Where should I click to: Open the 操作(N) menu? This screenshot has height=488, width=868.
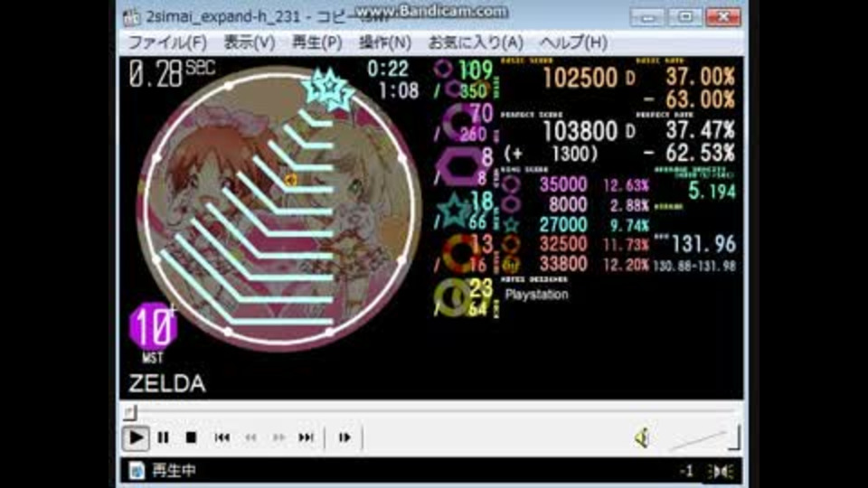point(385,42)
